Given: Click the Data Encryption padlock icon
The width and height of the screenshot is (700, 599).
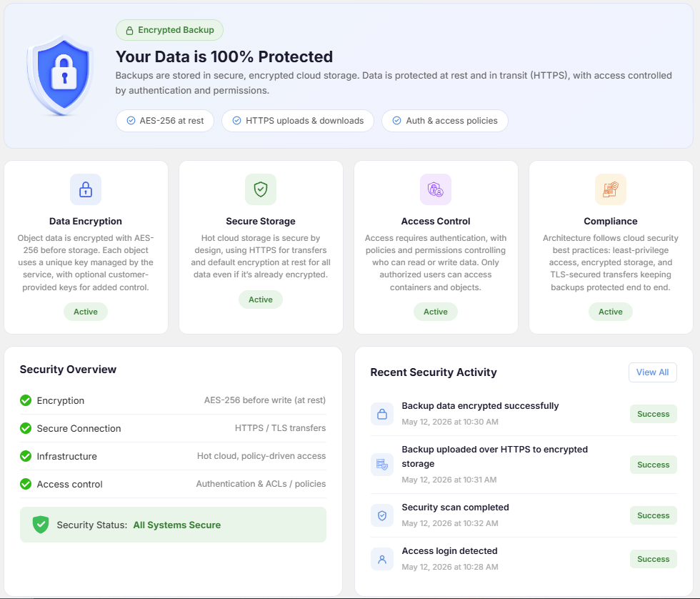Looking at the screenshot, I should (86, 189).
